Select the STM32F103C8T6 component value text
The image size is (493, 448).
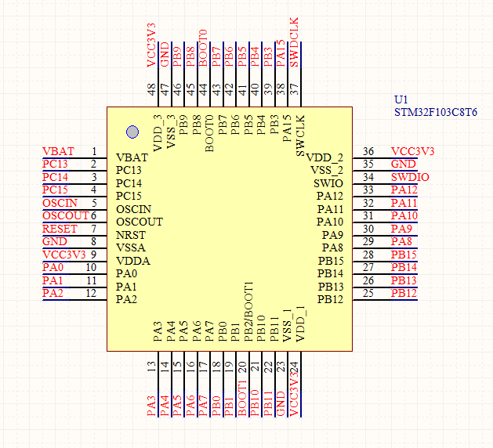436,112
